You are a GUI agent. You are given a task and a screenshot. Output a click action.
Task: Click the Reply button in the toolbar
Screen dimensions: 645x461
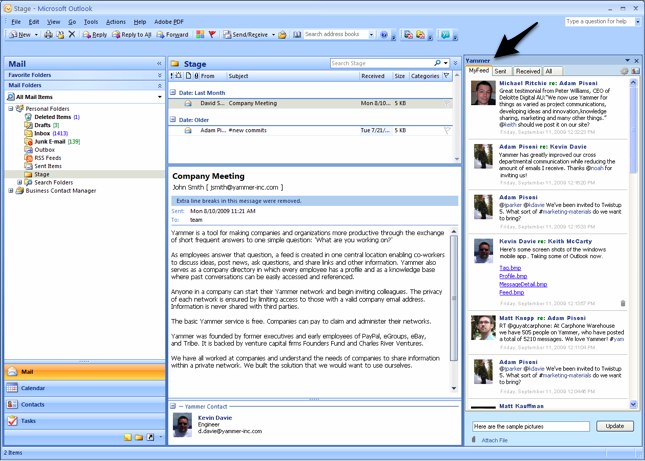pyautogui.click(x=95, y=35)
